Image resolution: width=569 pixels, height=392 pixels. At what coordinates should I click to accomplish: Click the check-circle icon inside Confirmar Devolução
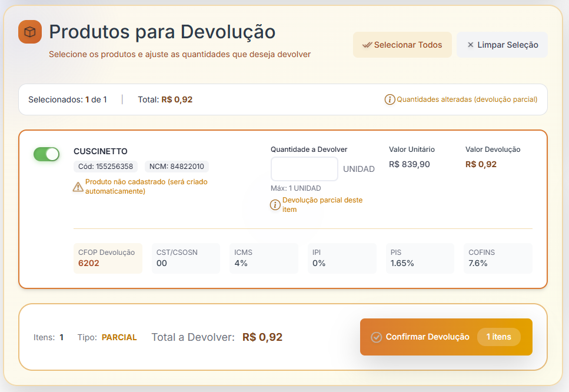tap(377, 337)
